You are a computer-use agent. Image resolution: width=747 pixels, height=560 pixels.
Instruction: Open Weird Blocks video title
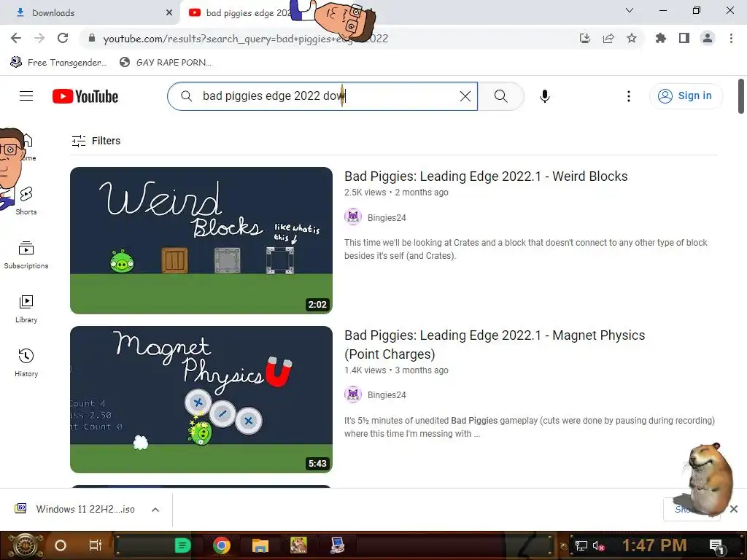(x=486, y=176)
